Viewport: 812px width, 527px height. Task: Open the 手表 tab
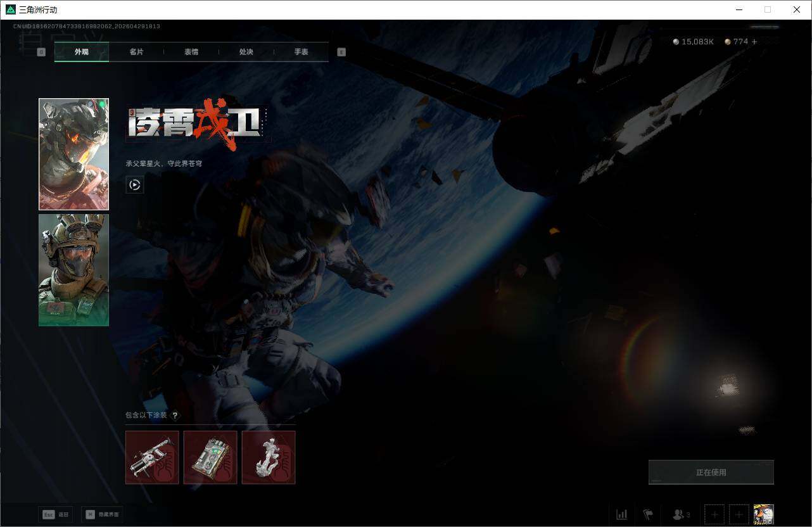(301, 52)
